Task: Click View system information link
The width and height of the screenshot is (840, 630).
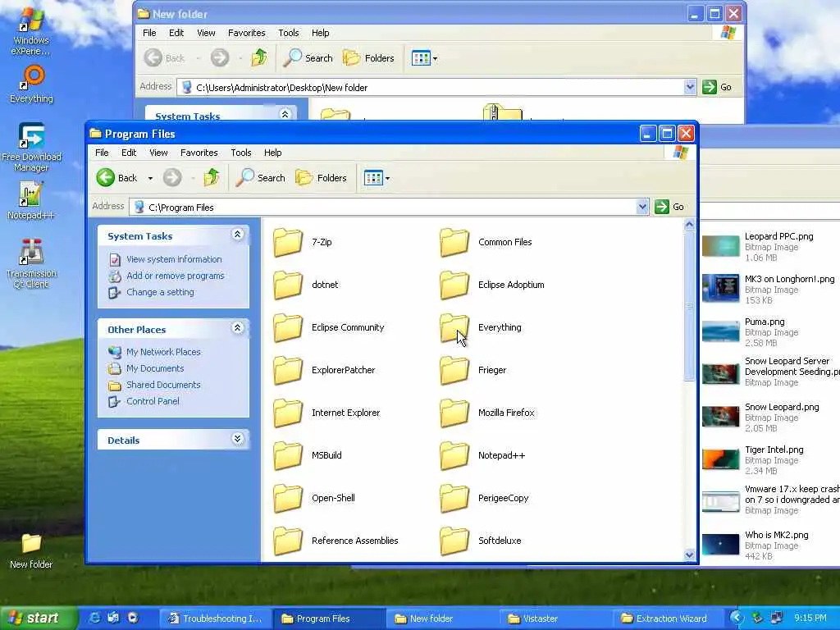Action: tap(174, 259)
